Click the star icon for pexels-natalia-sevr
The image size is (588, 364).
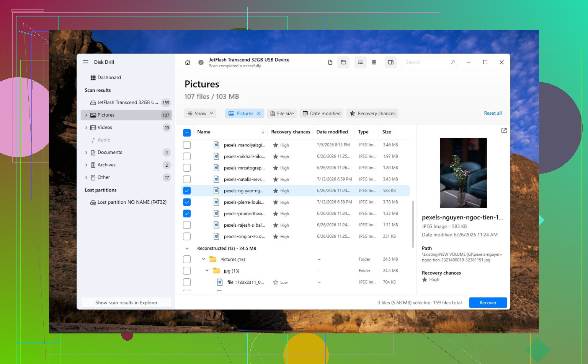(276, 179)
